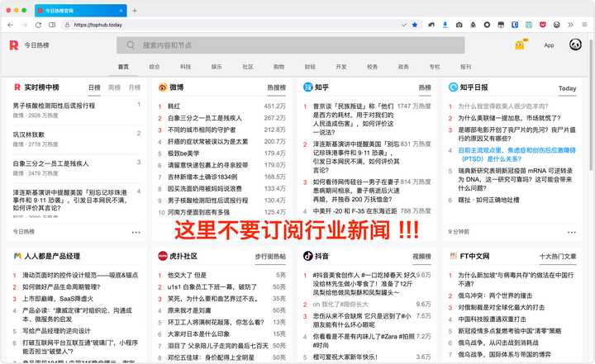The width and height of the screenshot is (595, 364).
Task: Switch to the 科技 category tab
Action: pos(186,67)
